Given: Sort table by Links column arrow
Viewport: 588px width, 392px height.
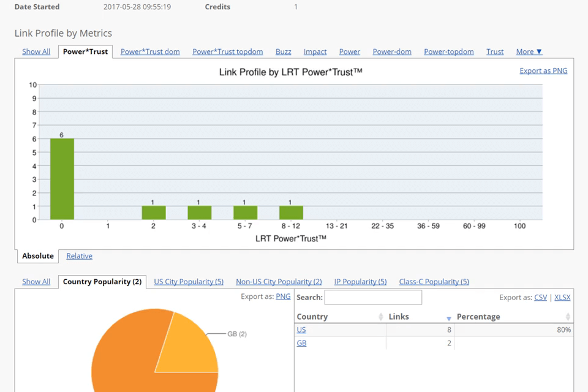Looking at the screenshot, I should click(448, 318).
